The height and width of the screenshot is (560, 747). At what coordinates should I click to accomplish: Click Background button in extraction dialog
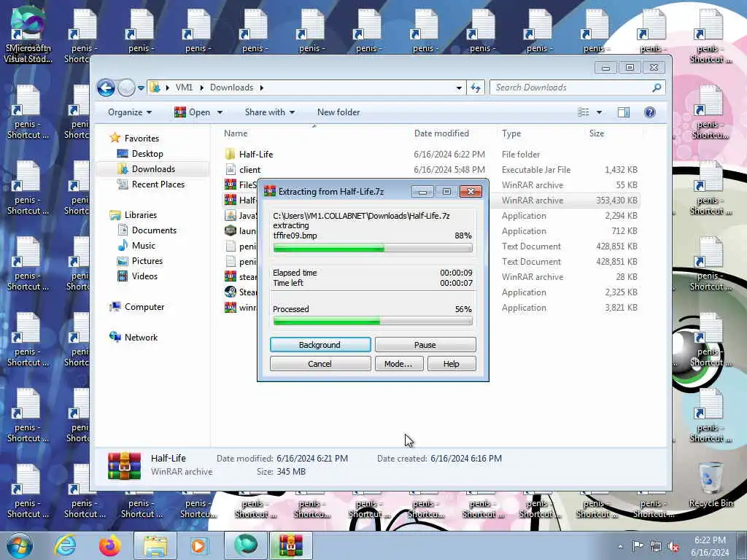tap(320, 345)
